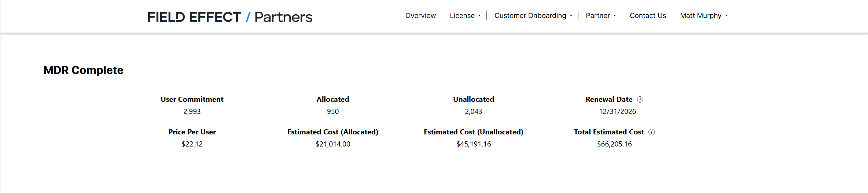Viewport: 868px width, 193px height.
Task: Click the total cost $66,205.16
Action: tap(614, 144)
